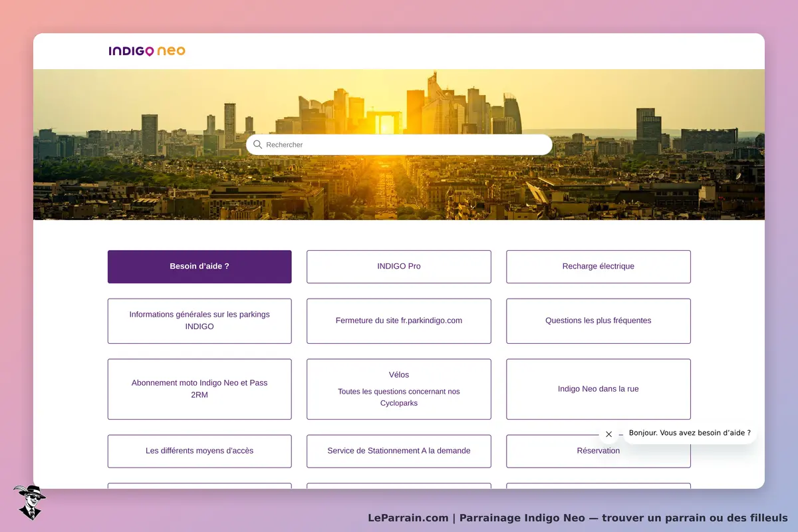798x532 pixels.
Task: Open Indigo Neo dans la rue
Action: point(598,389)
